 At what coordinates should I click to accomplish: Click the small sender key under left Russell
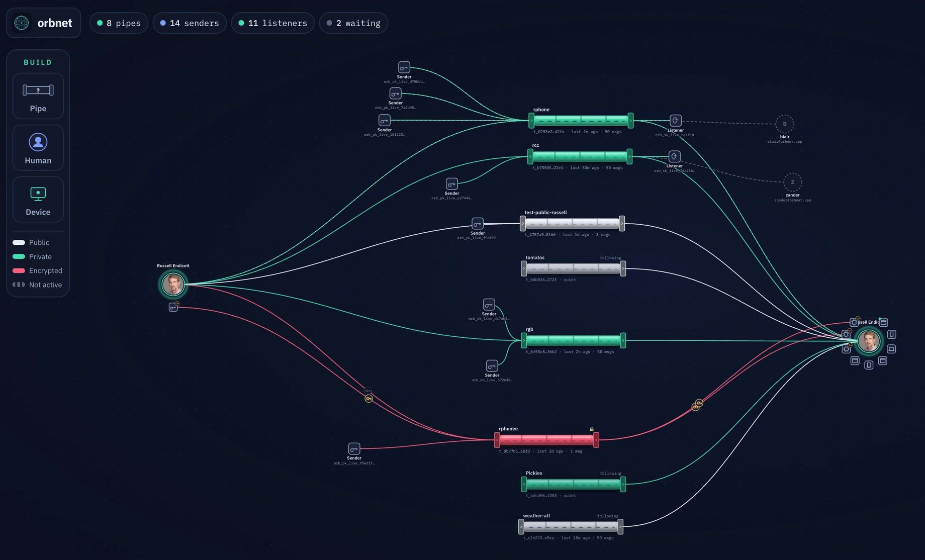pos(173,307)
